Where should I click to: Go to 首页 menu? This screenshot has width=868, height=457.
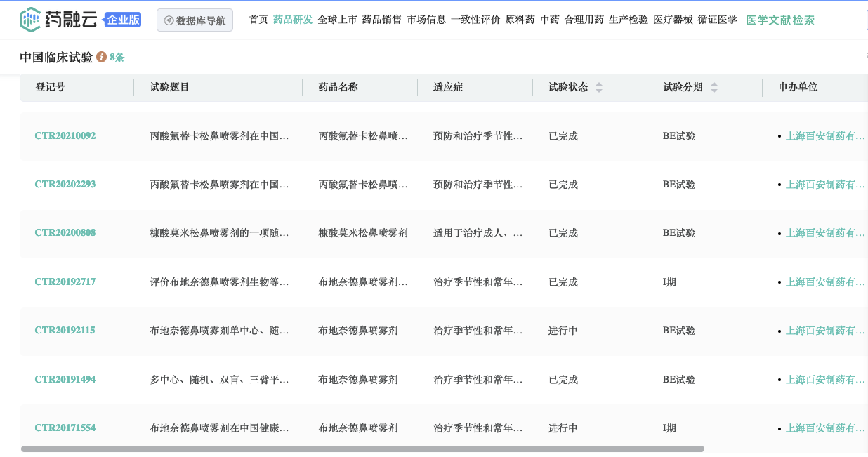coord(258,20)
